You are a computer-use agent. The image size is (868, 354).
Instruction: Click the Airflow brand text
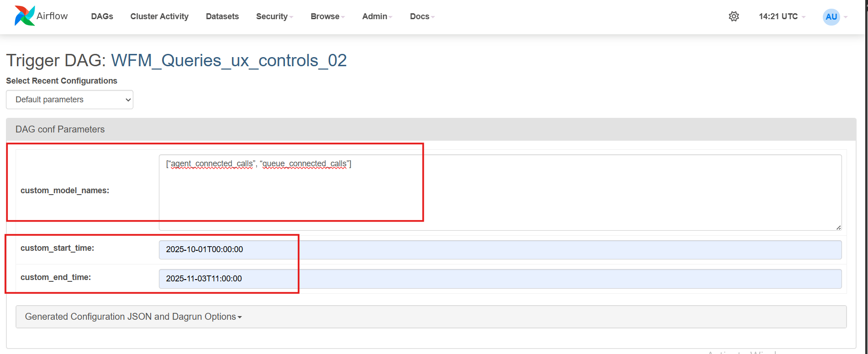tap(52, 16)
